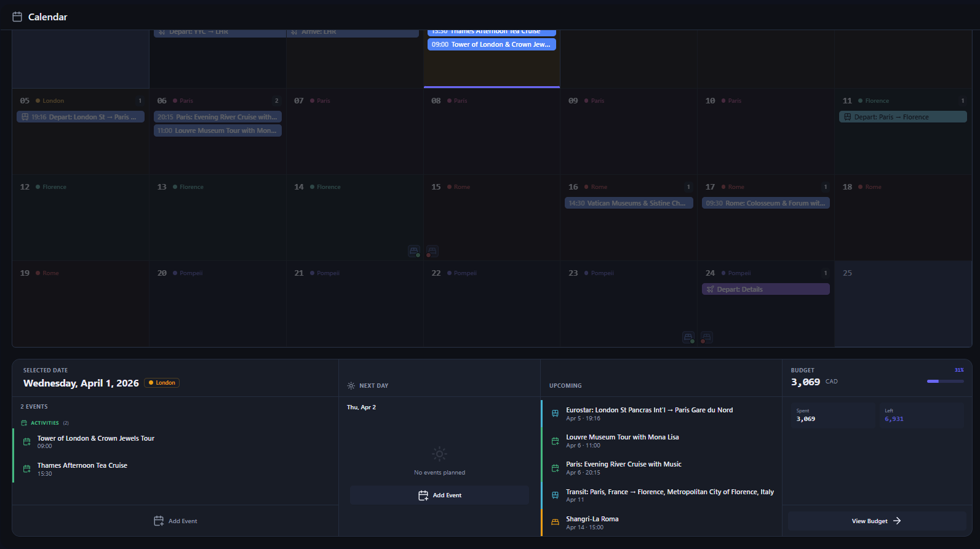Viewport: 980px width, 549px height.
Task: Select April 22 Pompeii day cell
Action: tap(492, 303)
